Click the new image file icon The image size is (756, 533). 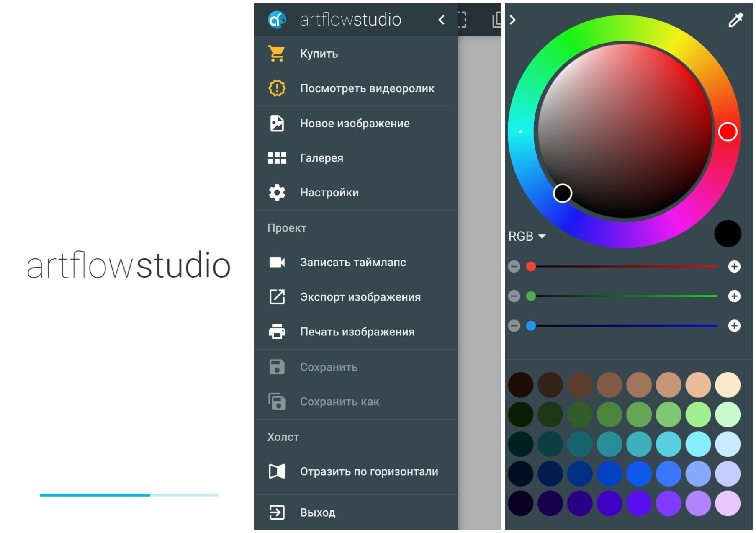pos(277,123)
